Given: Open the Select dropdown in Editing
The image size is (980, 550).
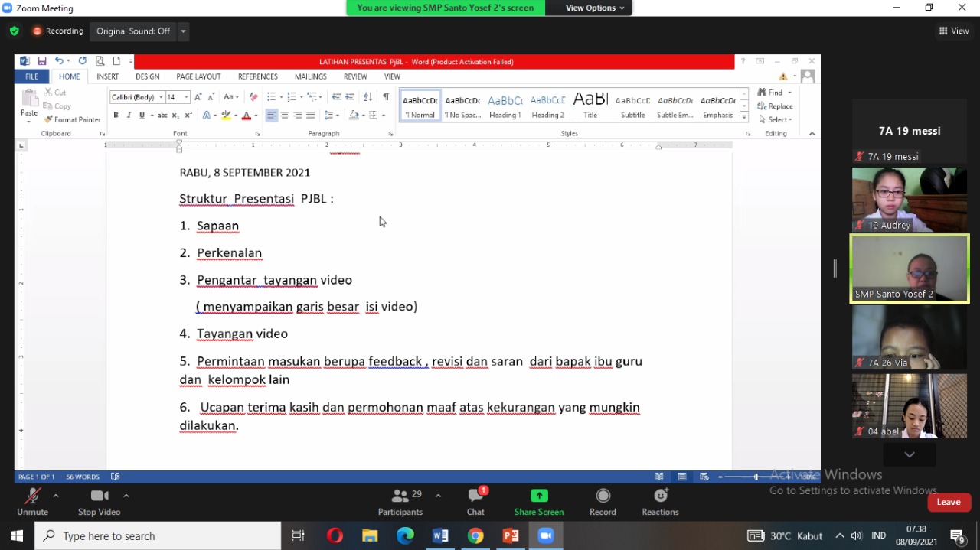Looking at the screenshot, I should pyautogui.click(x=775, y=119).
